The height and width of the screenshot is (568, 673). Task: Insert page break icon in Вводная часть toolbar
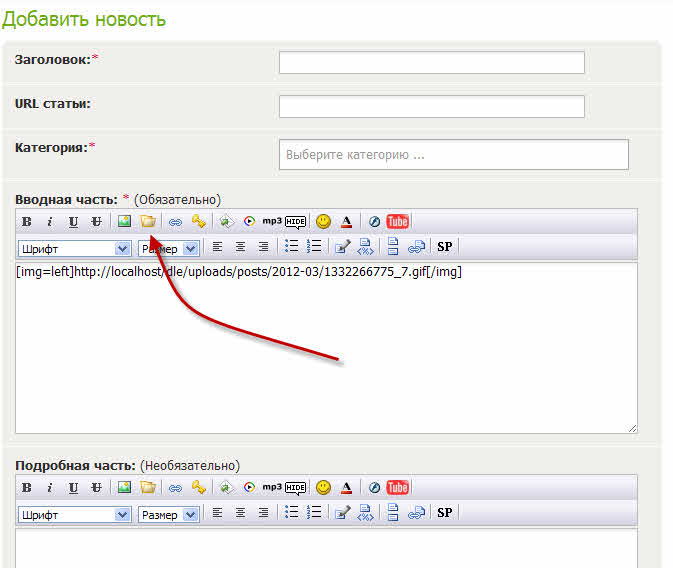[393, 246]
